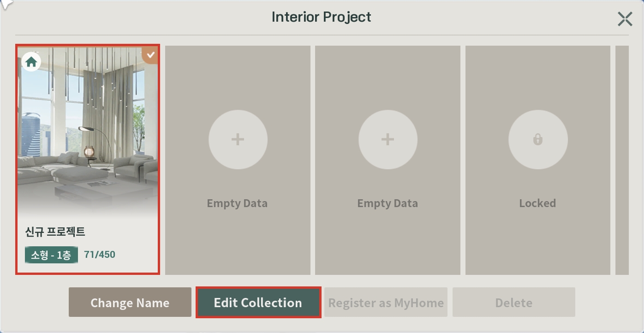
Task: Click the plus icon in the first empty slot
Action: pos(238,139)
